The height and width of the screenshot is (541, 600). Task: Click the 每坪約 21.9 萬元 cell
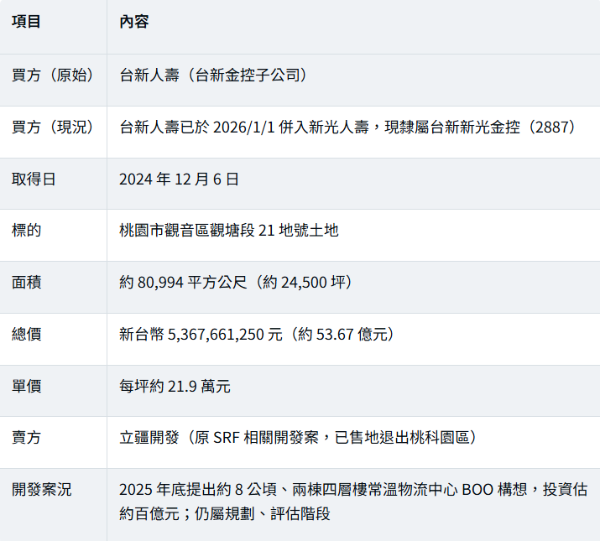tap(175, 386)
